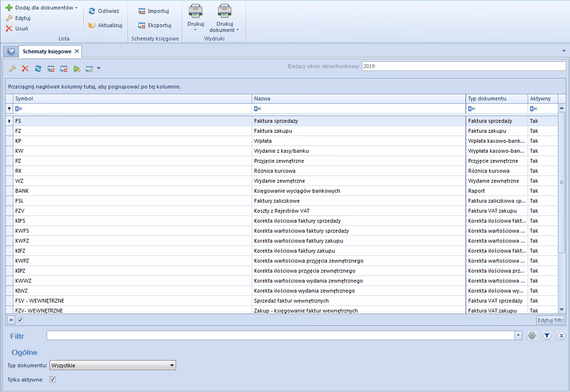This screenshot has width=570, height=392.
Task: Expand the Filtr field dropdown arrow
Action: pos(518,336)
